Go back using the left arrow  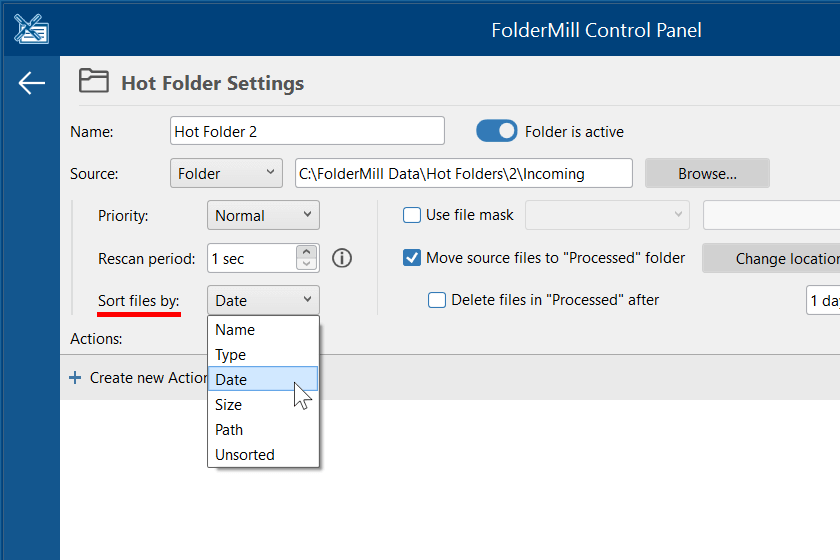[32, 83]
